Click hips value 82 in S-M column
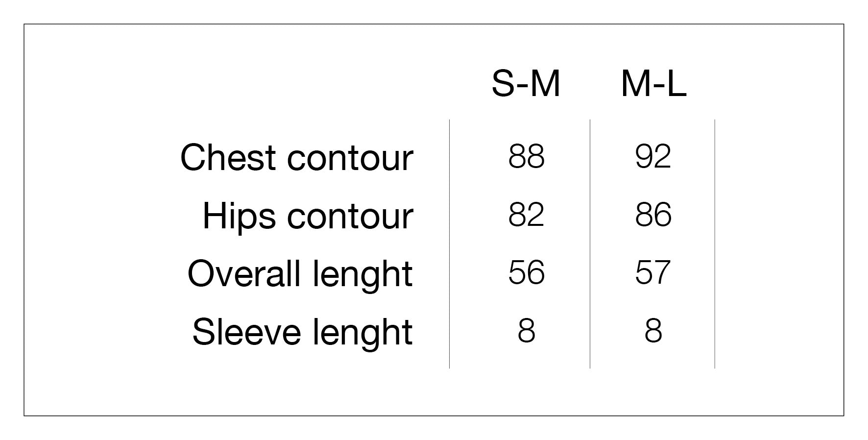Image resolution: width=868 pixels, height=440 pixels. (526, 215)
